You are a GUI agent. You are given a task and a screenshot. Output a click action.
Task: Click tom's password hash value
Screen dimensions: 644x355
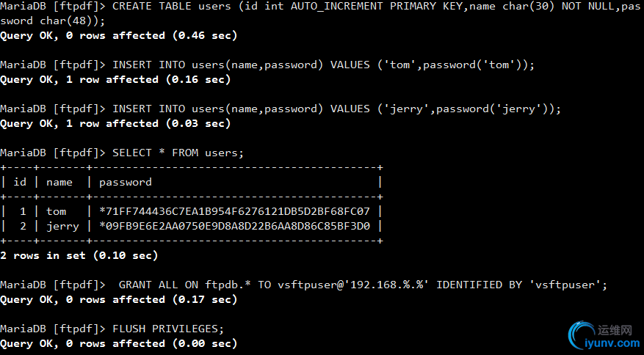point(234,211)
